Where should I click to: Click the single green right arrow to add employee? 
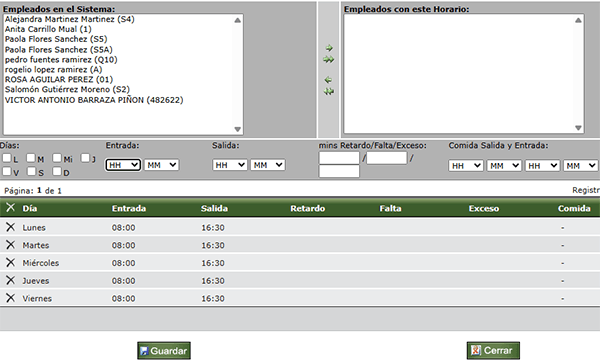point(329,48)
